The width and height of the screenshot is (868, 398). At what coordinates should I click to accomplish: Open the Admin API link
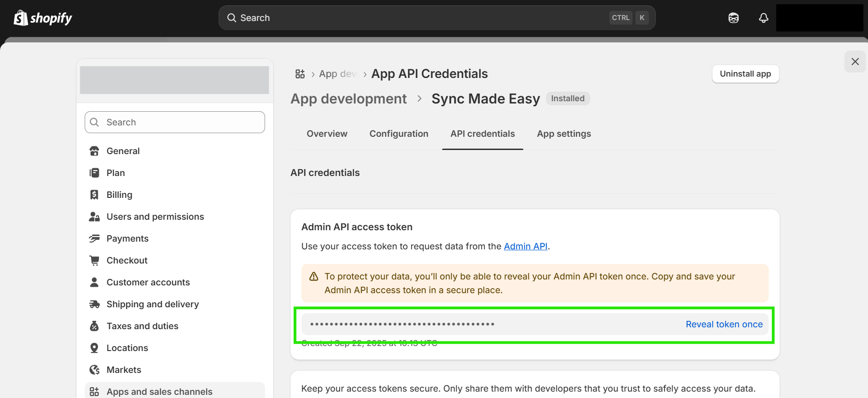pyautogui.click(x=525, y=246)
